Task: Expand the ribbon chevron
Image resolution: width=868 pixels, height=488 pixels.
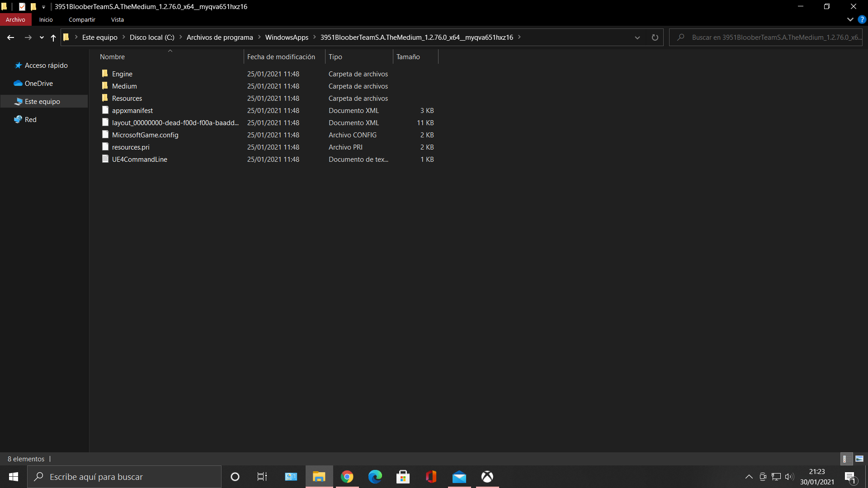Action: click(850, 19)
